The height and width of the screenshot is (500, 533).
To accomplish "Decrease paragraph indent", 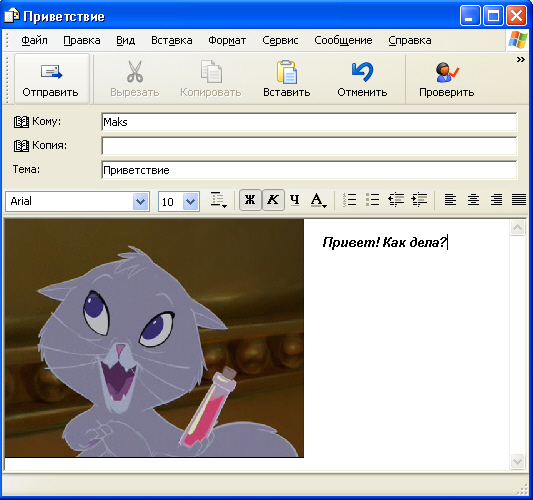I will (396, 200).
